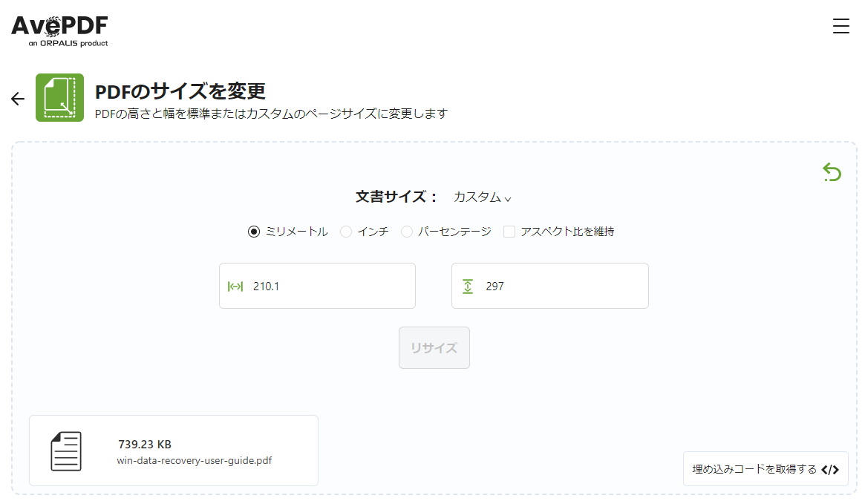The width and height of the screenshot is (865, 504).
Task: Click the reset arrow icon at top right
Action: (x=832, y=171)
